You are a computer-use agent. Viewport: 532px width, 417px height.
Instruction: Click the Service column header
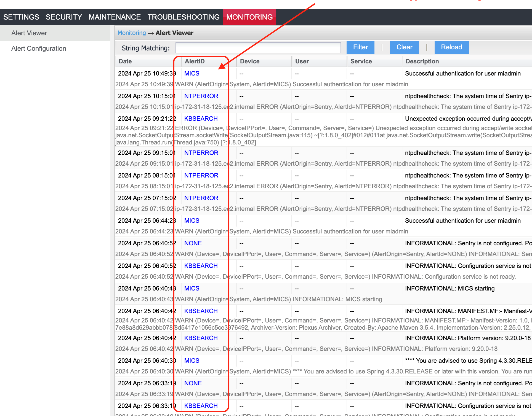(x=361, y=61)
